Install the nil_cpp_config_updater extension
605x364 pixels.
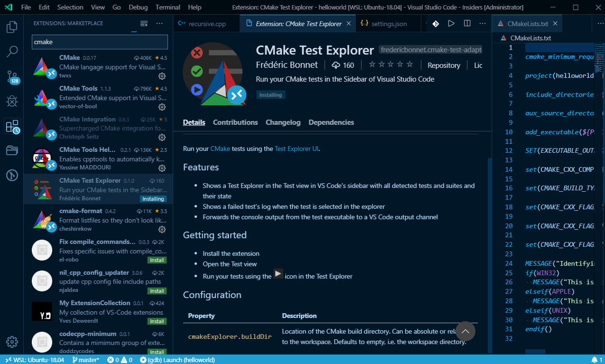(x=157, y=291)
